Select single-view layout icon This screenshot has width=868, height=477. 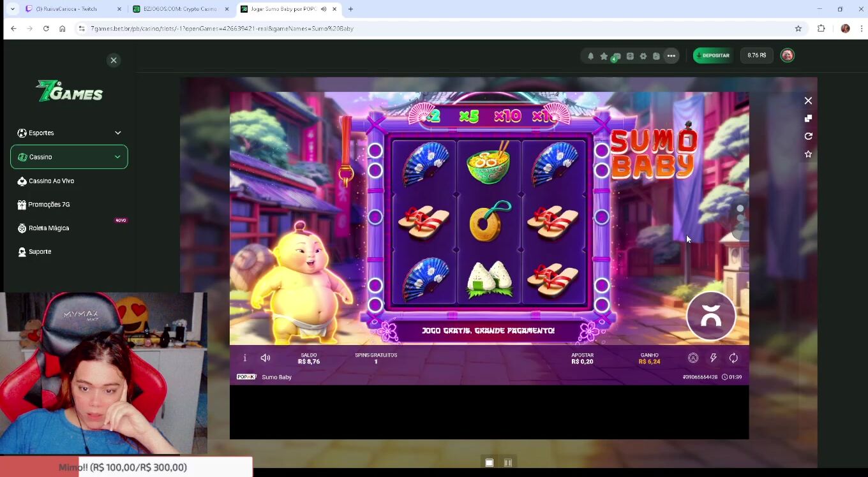(490, 463)
